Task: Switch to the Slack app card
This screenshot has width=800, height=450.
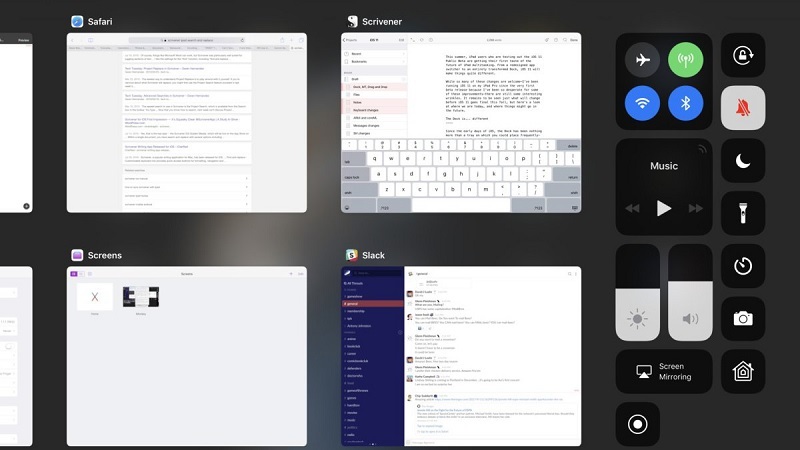Action: 460,355
